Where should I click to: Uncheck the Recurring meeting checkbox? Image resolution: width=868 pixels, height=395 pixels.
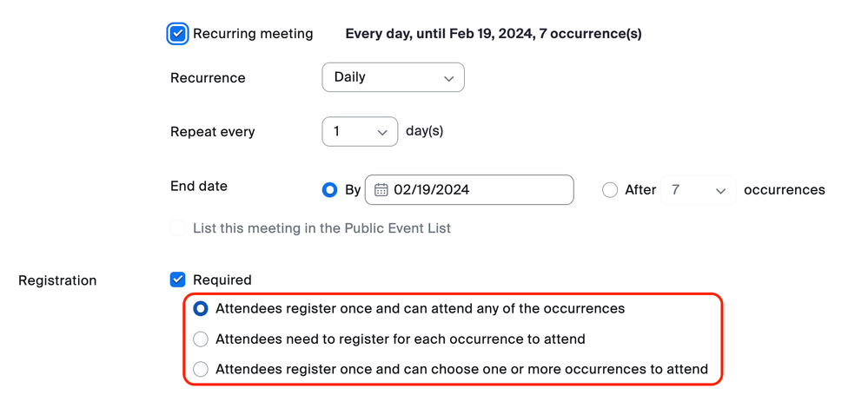tap(178, 34)
